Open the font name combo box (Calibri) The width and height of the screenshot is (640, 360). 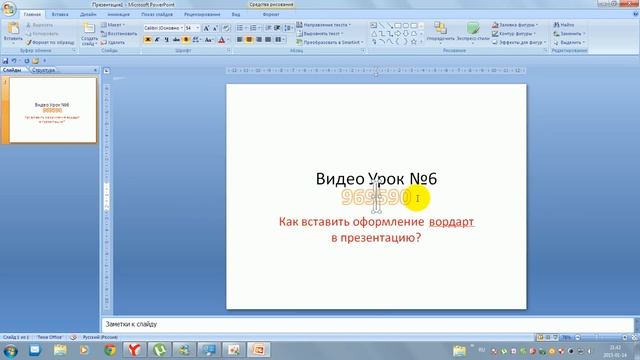[x=163, y=28]
